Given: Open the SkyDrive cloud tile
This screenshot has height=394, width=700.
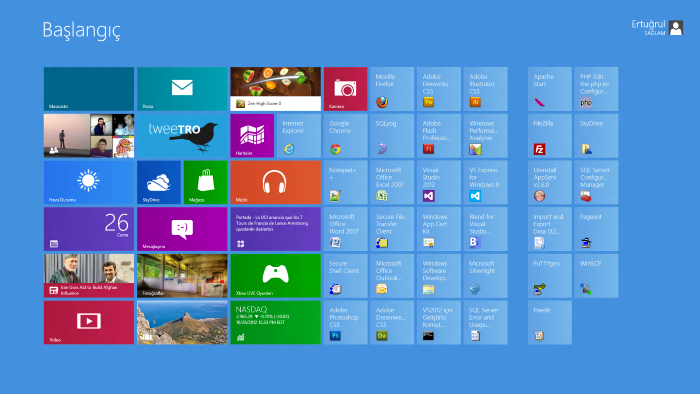Looking at the screenshot, I should pyautogui.click(x=159, y=182).
